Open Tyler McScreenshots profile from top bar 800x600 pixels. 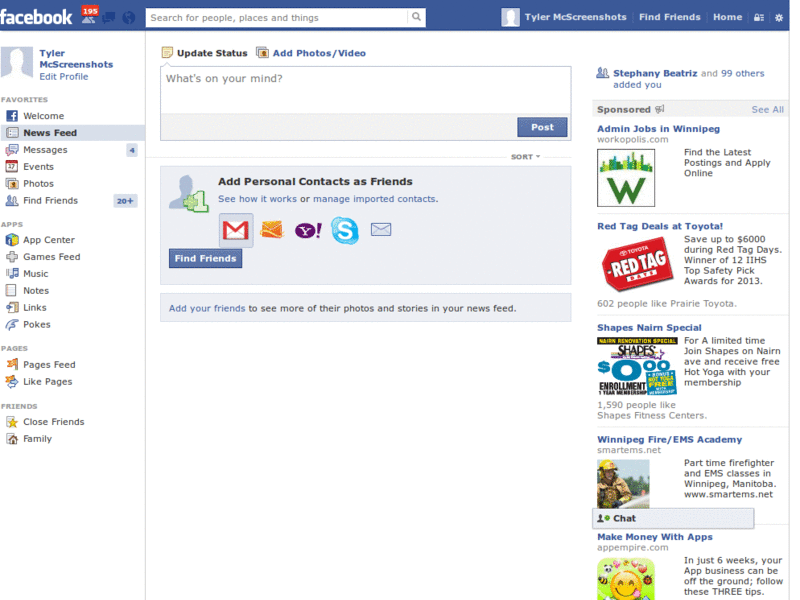pyautogui.click(x=576, y=17)
